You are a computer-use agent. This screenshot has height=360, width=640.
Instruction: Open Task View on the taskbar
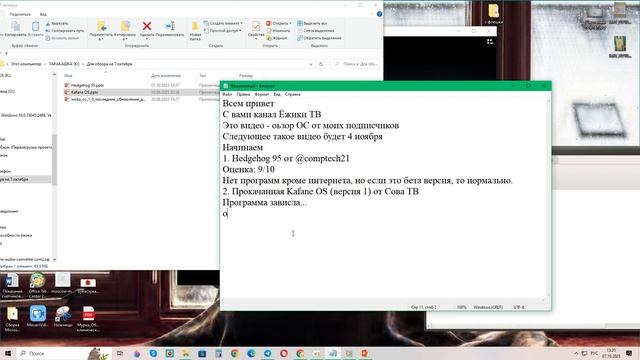click(x=120, y=353)
